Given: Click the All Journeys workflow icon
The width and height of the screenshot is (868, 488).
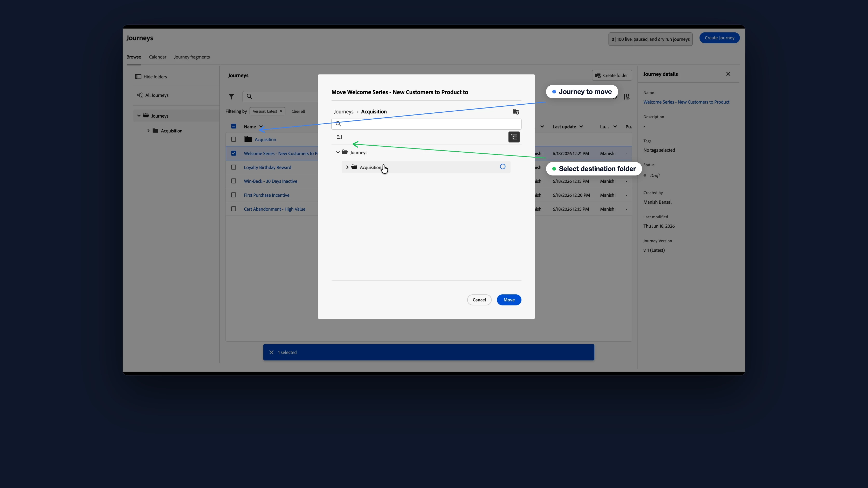Looking at the screenshot, I should pos(140,95).
